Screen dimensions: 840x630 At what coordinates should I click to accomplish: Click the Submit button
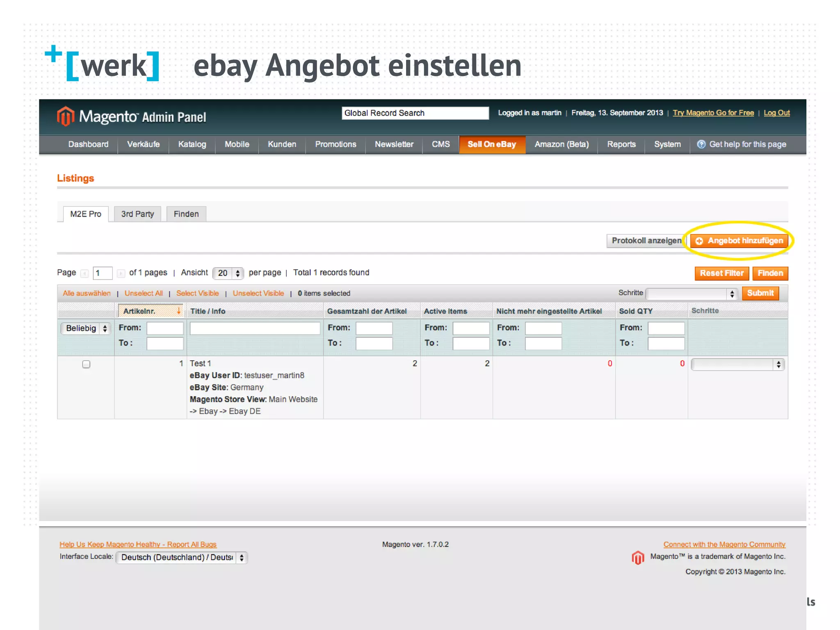click(760, 293)
